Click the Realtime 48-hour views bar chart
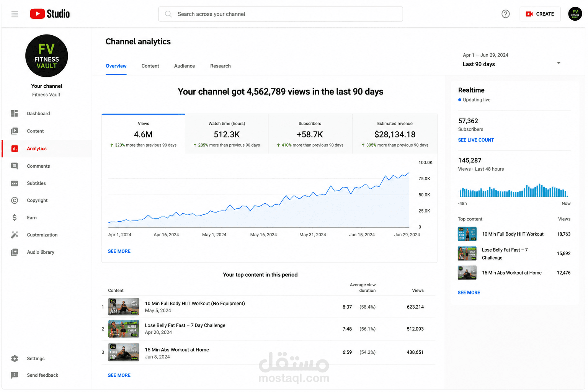The height and width of the screenshot is (392, 588). pyautogui.click(x=514, y=191)
